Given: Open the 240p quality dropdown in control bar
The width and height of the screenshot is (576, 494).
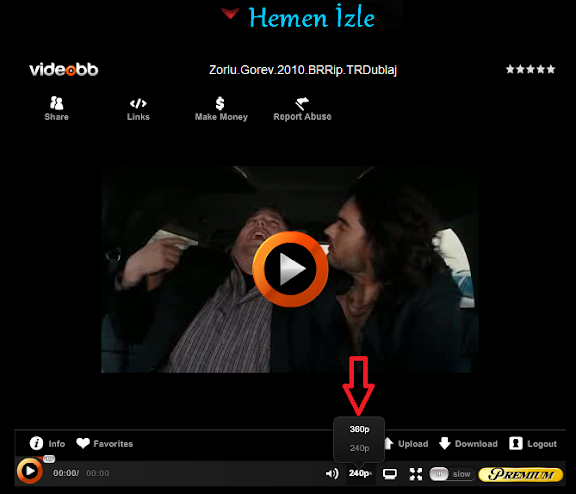Looking at the screenshot, I should point(360,473).
